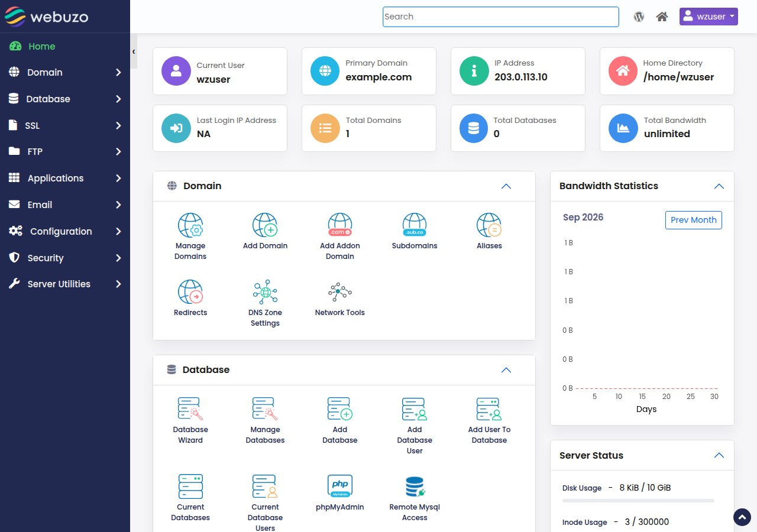757x532 pixels.
Task: Click the scroll-to-top button
Action: pyautogui.click(x=742, y=517)
